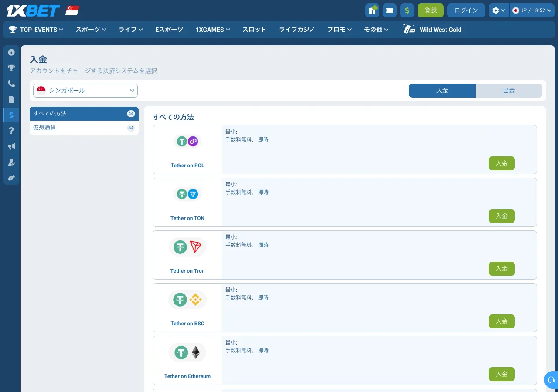
Task: Click the Tether on TON logo
Action: point(187,194)
